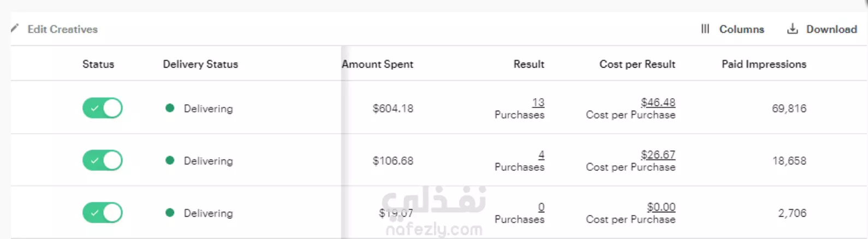Viewport: 868px width, 239px height.
Task: Open the $46.48 cost per purchase link
Action: pos(658,102)
